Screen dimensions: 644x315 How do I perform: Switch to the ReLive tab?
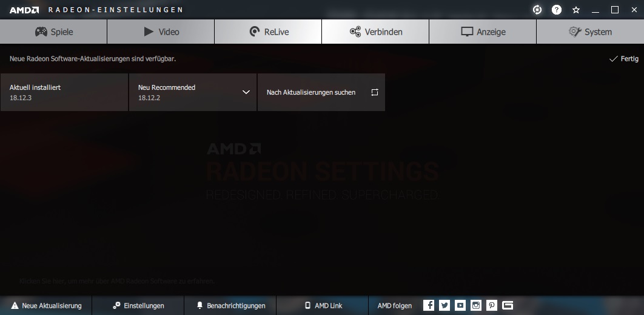click(x=268, y=32)
